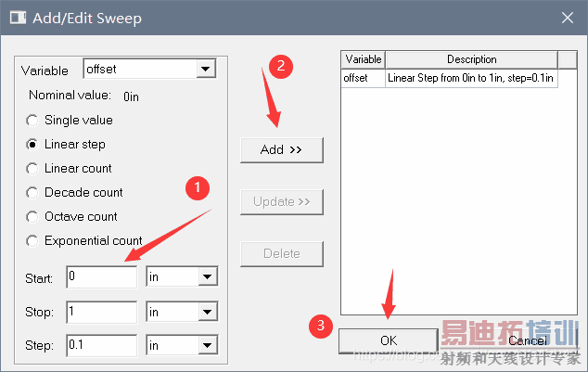Click the Nominal value 0in text
Screen dimensions: 588x372
pyautogui.click(x=132, y=96)
